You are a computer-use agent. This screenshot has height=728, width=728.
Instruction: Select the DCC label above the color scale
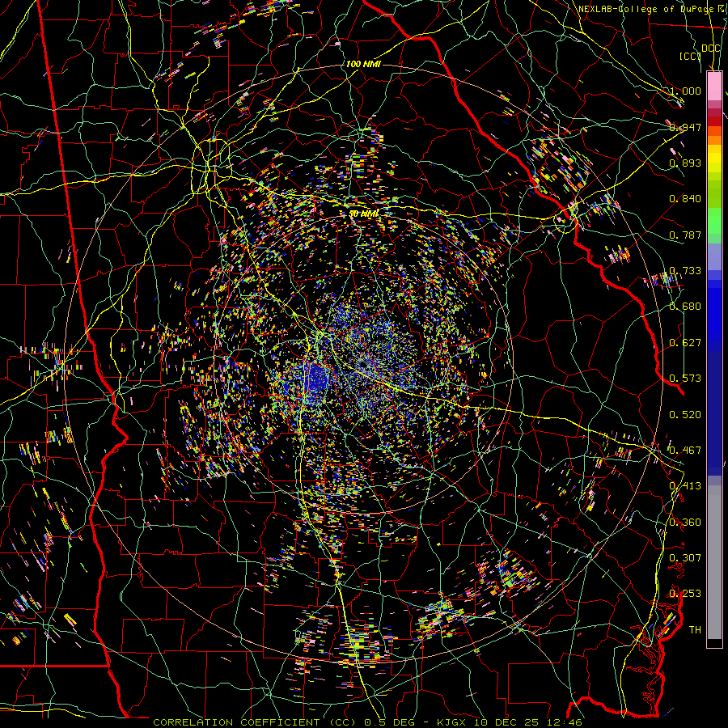[710, 49]
